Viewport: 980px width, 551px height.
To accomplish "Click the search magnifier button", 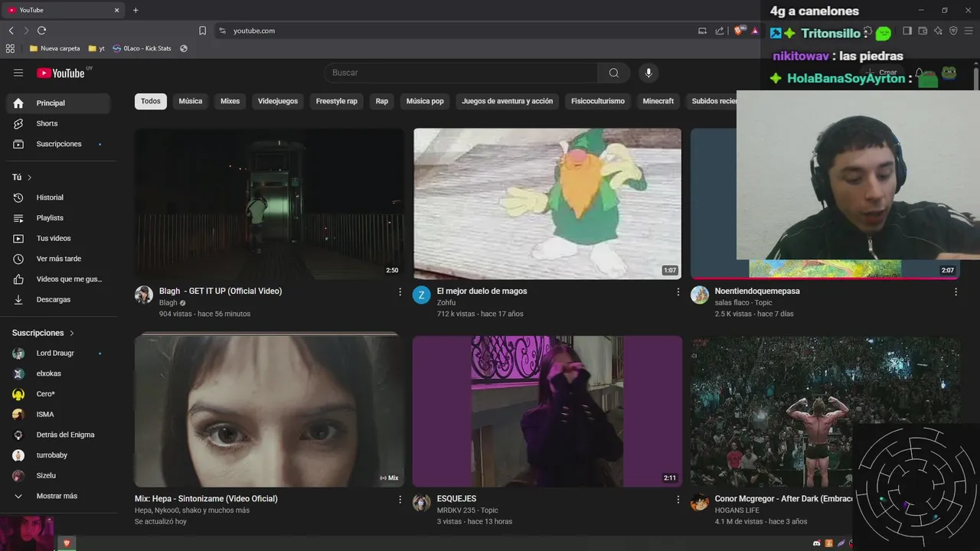I will (x=614, y=73).
